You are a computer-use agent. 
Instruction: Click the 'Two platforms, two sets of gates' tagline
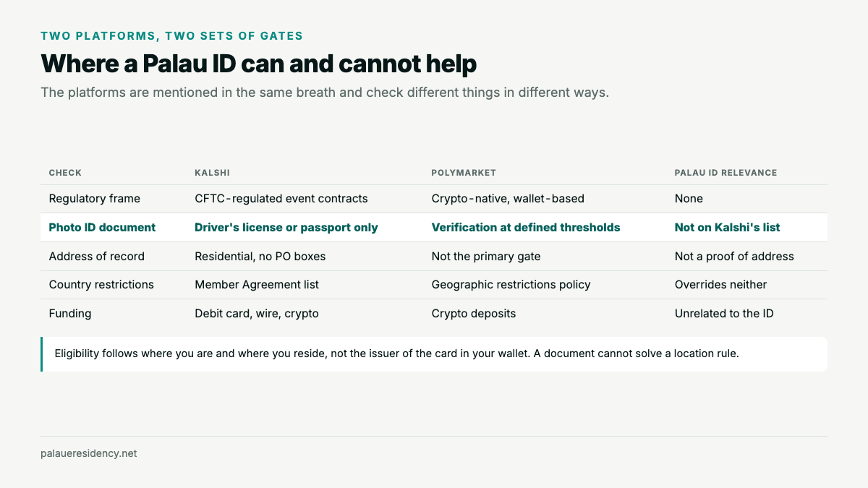click(x=171, y=35)
